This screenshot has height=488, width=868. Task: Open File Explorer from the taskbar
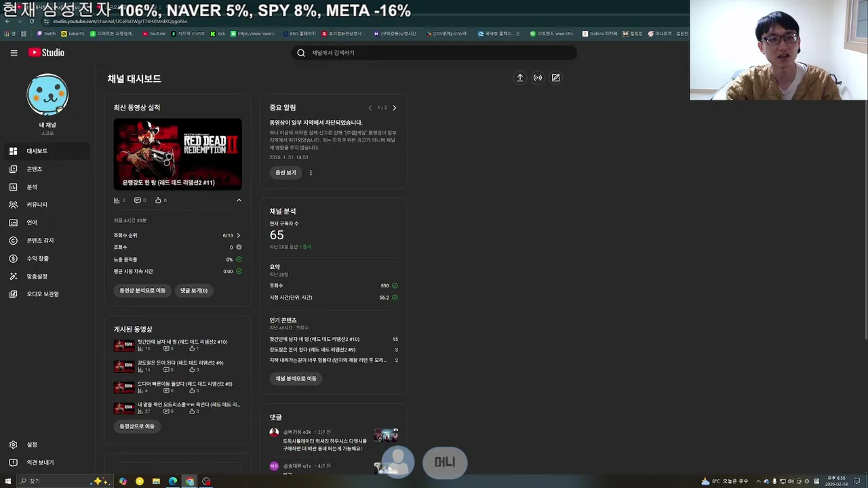[156, 481]
